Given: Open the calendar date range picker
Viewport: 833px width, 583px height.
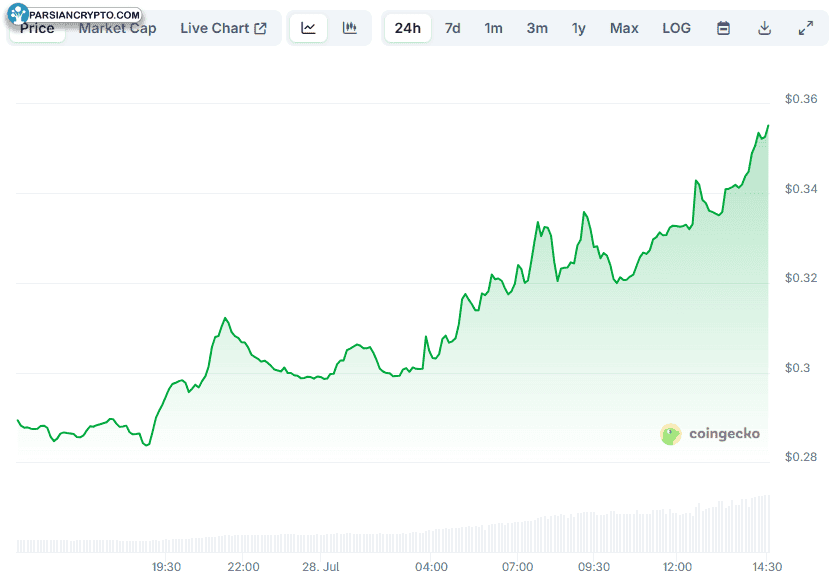Looking at the screenshot, I should tap(723, 28).
